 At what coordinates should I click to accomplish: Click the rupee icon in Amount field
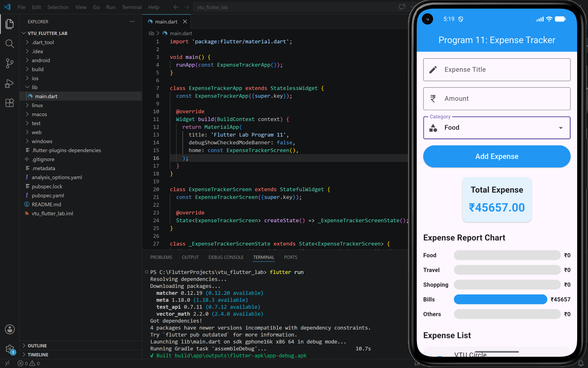point(433,99)
